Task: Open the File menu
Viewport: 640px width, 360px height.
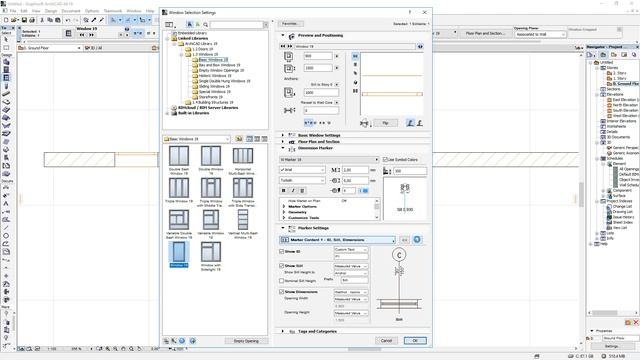Action: point(13,11)
